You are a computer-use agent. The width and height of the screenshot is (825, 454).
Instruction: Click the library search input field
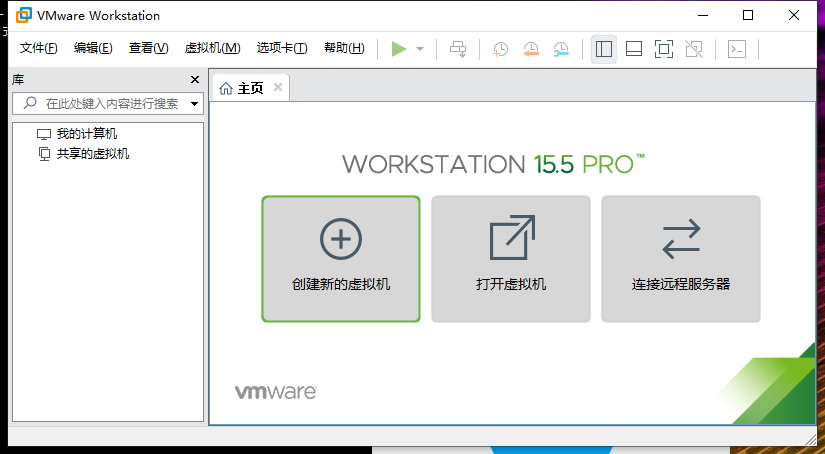[108, 104]
